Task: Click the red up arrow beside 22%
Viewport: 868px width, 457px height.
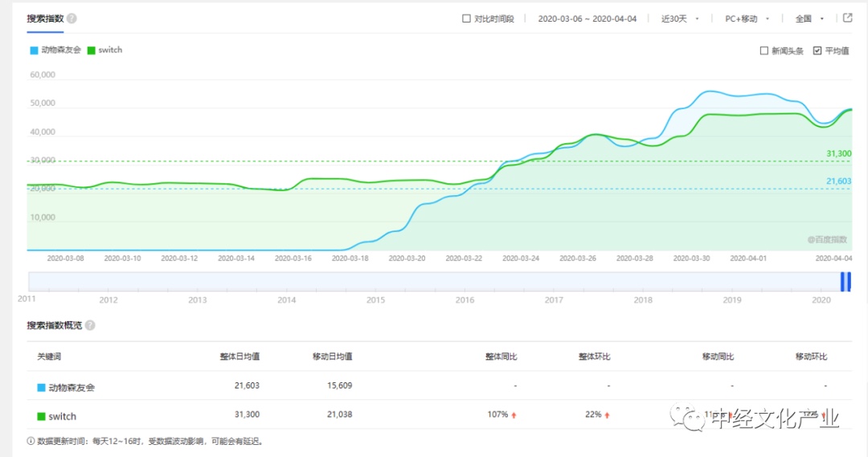Action: pyautogui.click(x=607, y=415)
